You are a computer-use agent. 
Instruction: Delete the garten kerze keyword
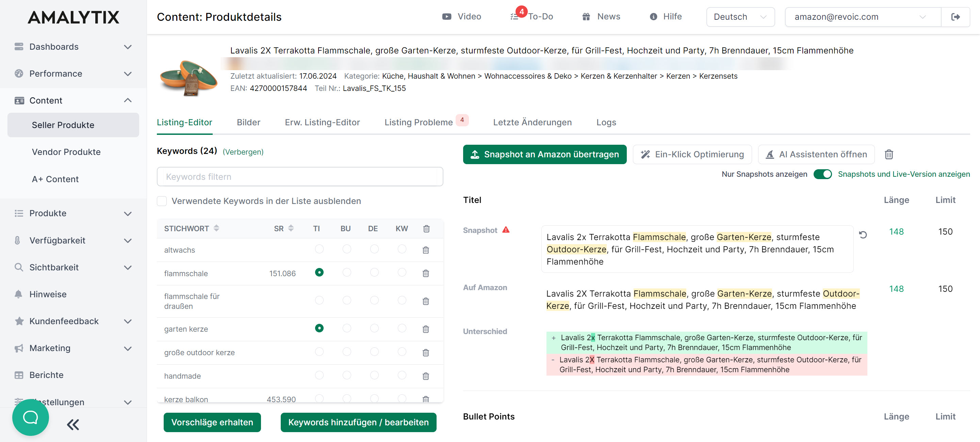(x=426, y=329)
